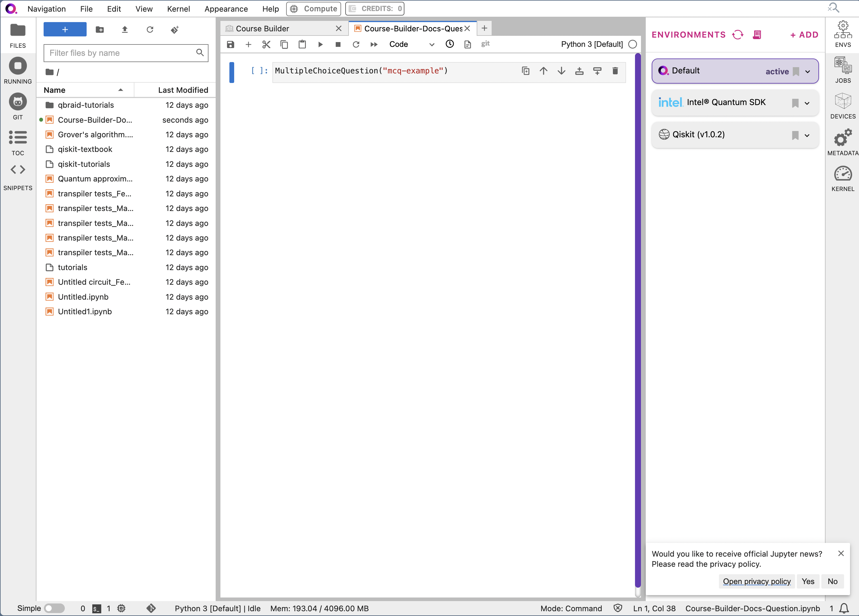The height and width of the screenshot is (616, 859).
Task: Create a new folder in file browser
Action: [100, 30]
